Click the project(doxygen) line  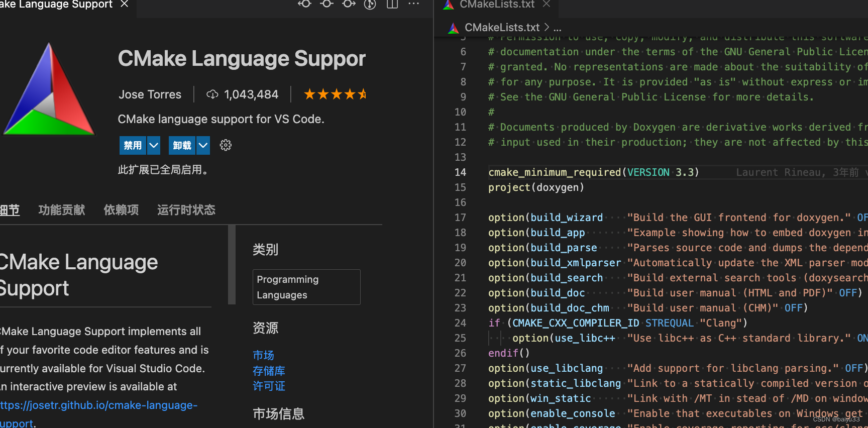coord(536,187)
